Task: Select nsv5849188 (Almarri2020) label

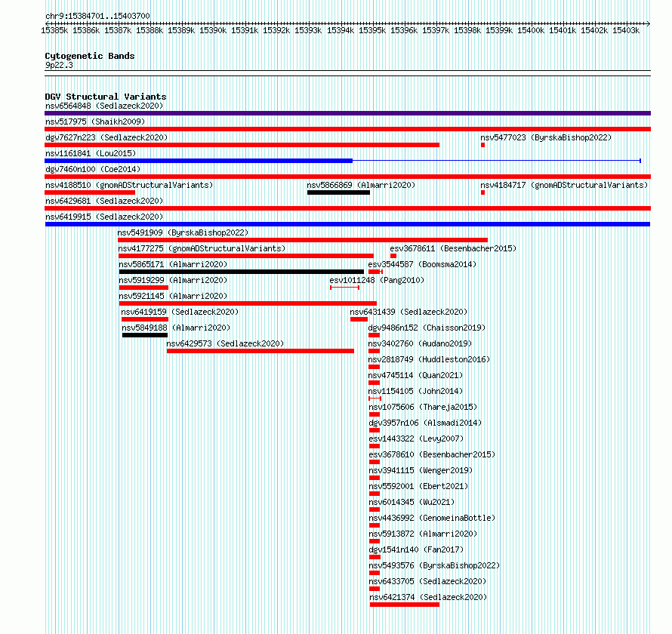Action: 176,328
